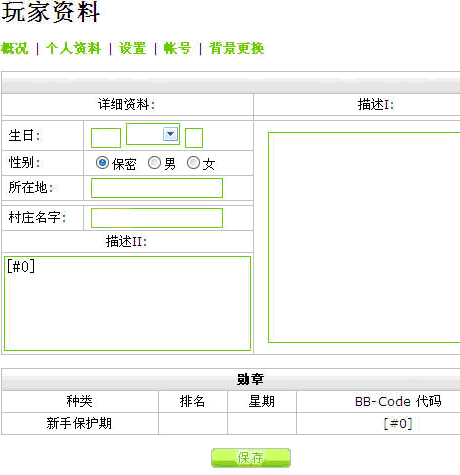460x475 pixels.
Task: Click the birthday year input box
Action: pyautogui.click(x=194, y=138)
